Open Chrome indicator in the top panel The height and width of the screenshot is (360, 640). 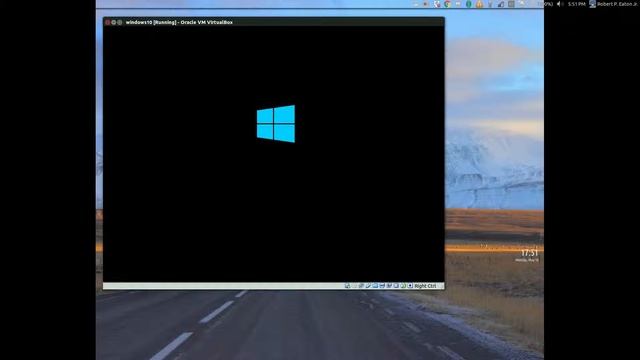click(447, 4)
